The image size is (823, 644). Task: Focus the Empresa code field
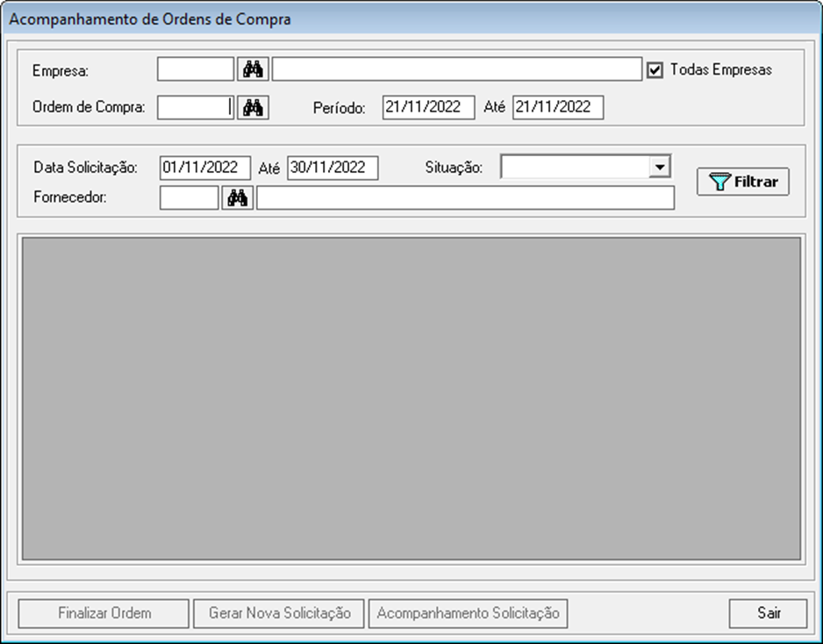click(x=196, y=69)
